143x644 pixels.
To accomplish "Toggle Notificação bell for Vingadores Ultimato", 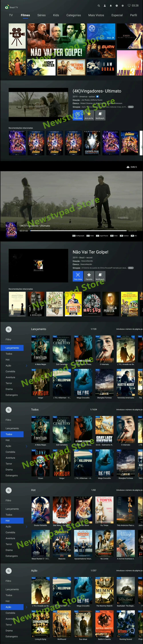I will coord(100,115).
